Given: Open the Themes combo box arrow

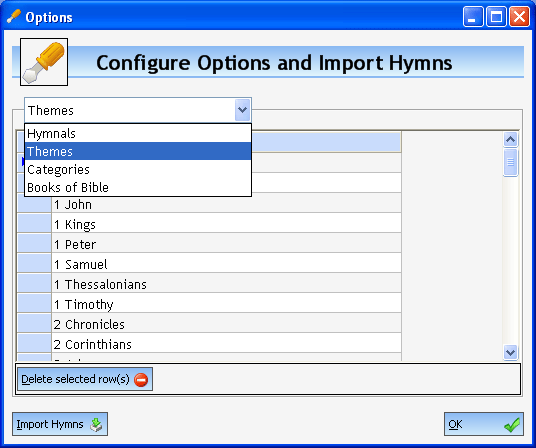Looking at the screenshot, I should coord(242,110).
